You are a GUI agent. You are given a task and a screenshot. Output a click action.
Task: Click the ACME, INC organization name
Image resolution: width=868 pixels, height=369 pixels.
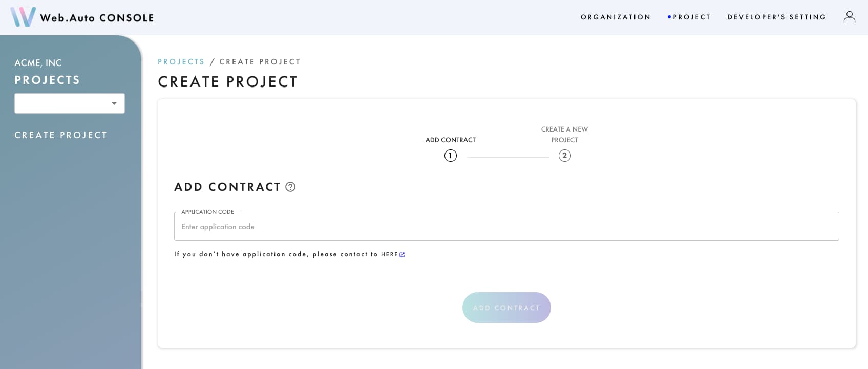tap(38, 63)
